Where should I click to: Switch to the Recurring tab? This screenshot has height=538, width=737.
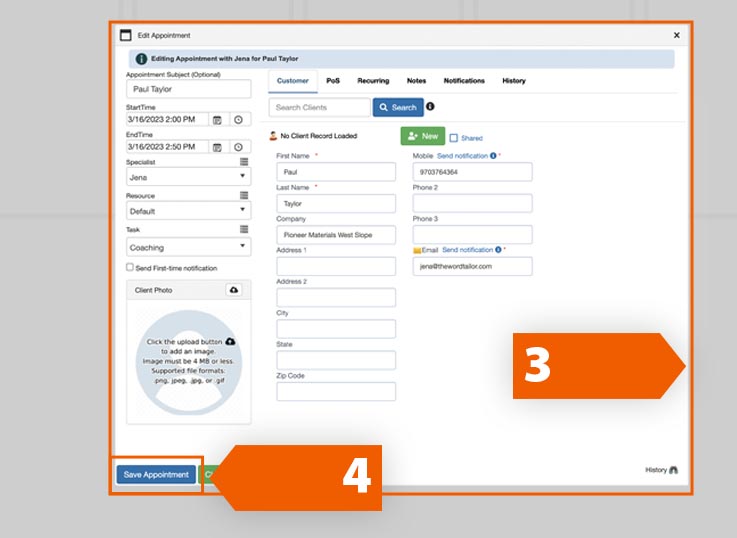[373, 81]
